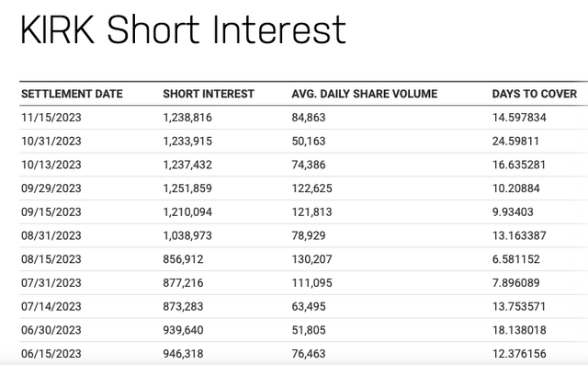Screen dimensions: 588x365
Task: Click the KIRK Short Interest heading
Action: pyautogui.click(x=183, y=29)
